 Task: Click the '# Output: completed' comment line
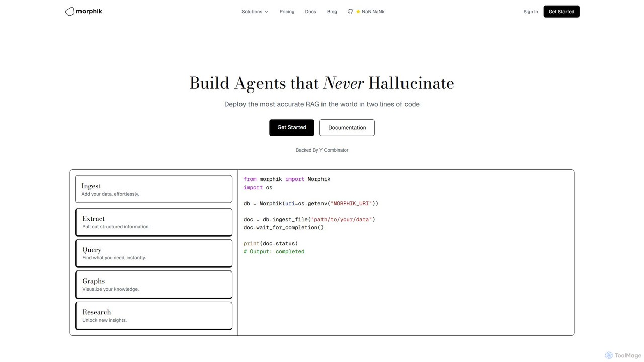pyautogui.click(x=274, y=252)
